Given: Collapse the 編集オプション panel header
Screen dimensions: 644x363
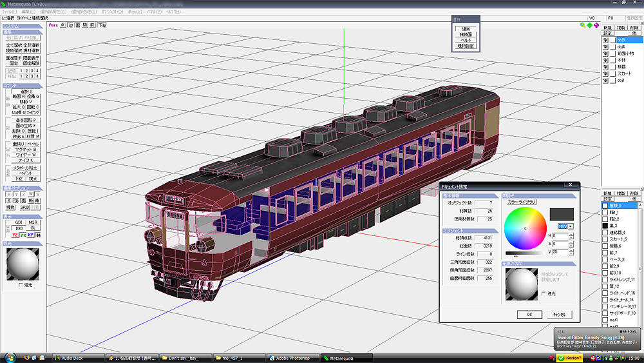Looking at the screenshot, I should point(23,188).
